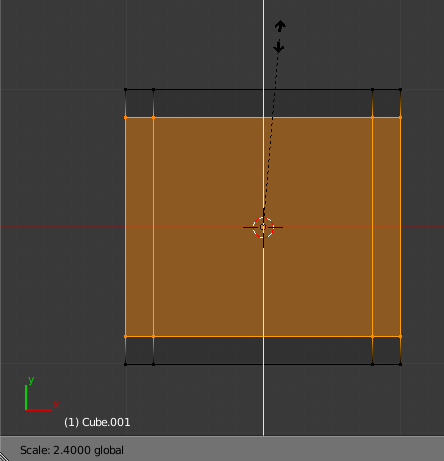Click the orange vertex at selection's upper-left corner
444x461 pixels.
[126, 117]
